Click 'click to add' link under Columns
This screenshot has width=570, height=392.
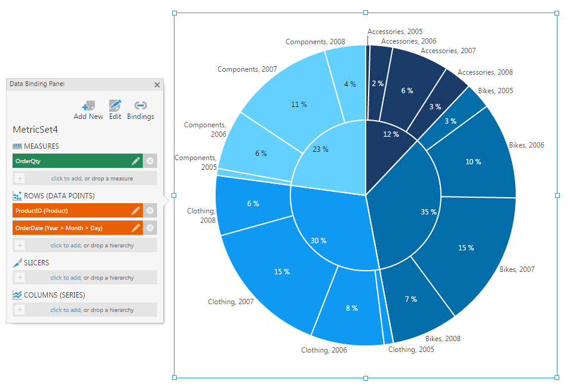(65, 310)
